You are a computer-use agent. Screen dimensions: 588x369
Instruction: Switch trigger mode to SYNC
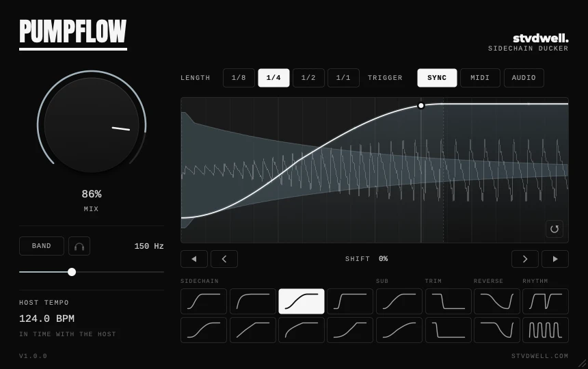coord(437,78)
